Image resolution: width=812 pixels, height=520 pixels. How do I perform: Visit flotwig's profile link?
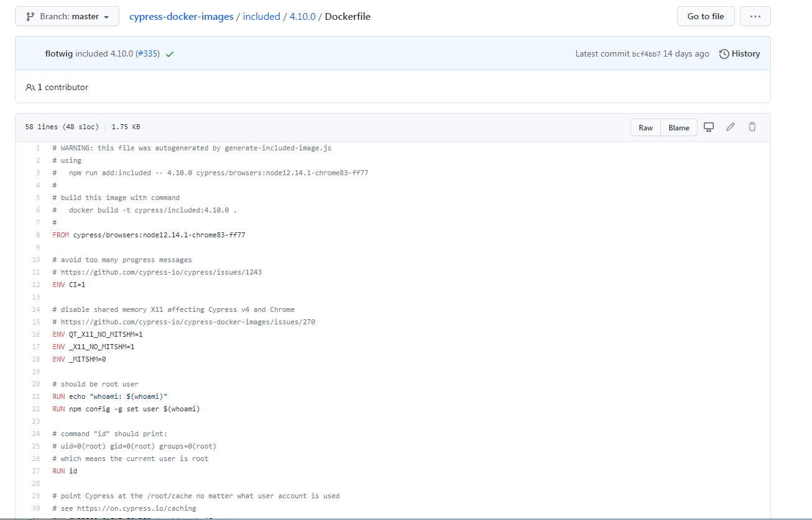click(56, 53)
